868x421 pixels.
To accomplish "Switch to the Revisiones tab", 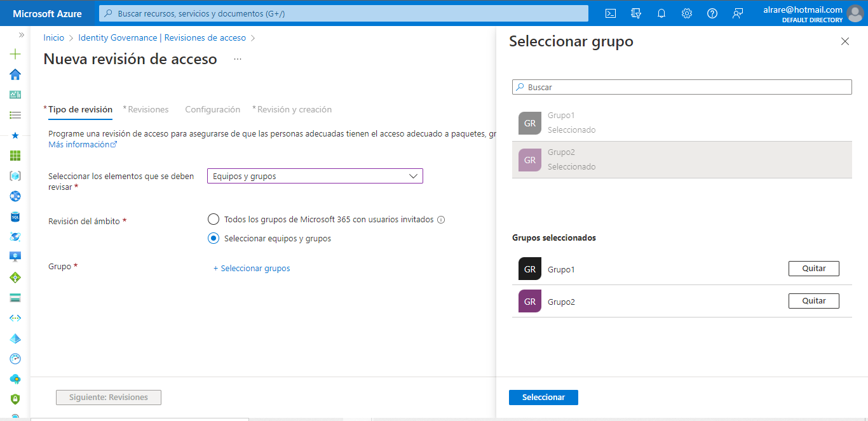I will (x=147, y=109).
